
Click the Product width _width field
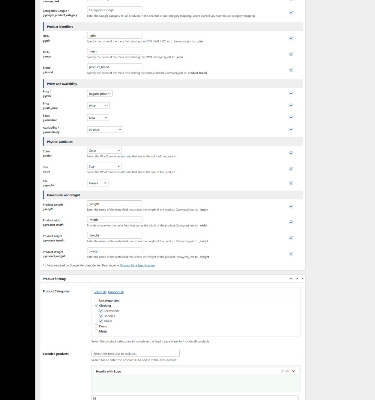(x=115, y=219)
